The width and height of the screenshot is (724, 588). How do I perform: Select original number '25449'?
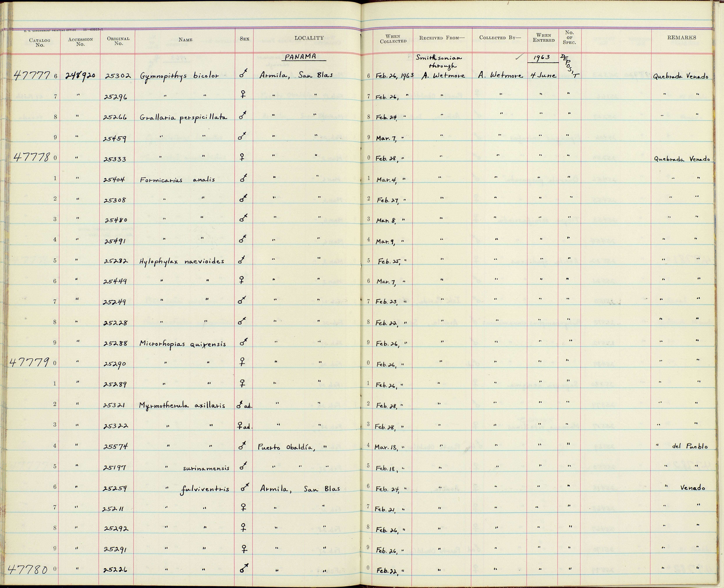click(x=116, y=281)
